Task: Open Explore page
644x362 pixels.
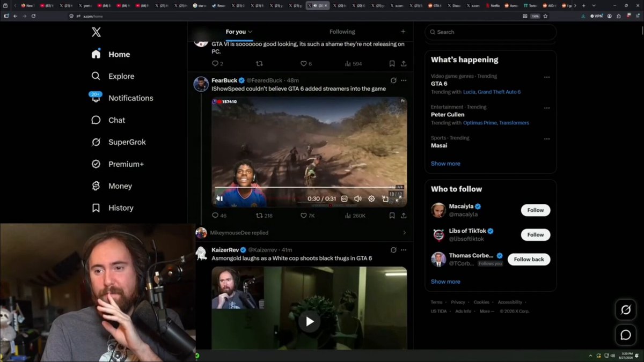Action: 113,76
